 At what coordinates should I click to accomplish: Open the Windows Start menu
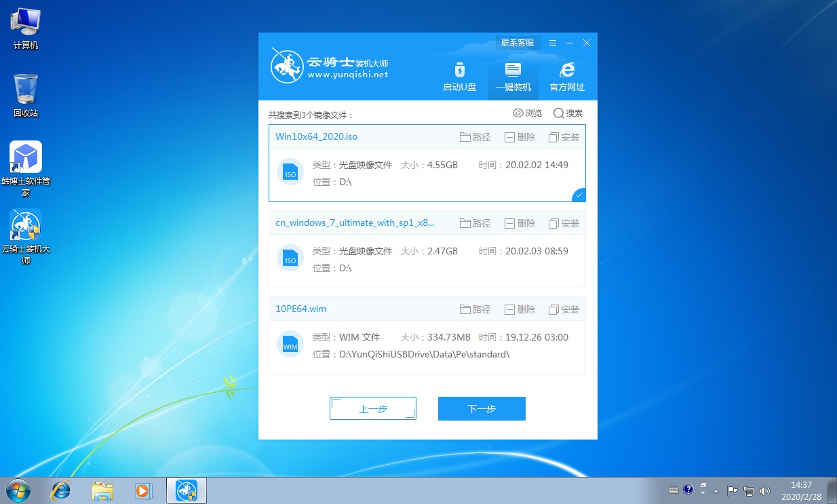[18, 490]
